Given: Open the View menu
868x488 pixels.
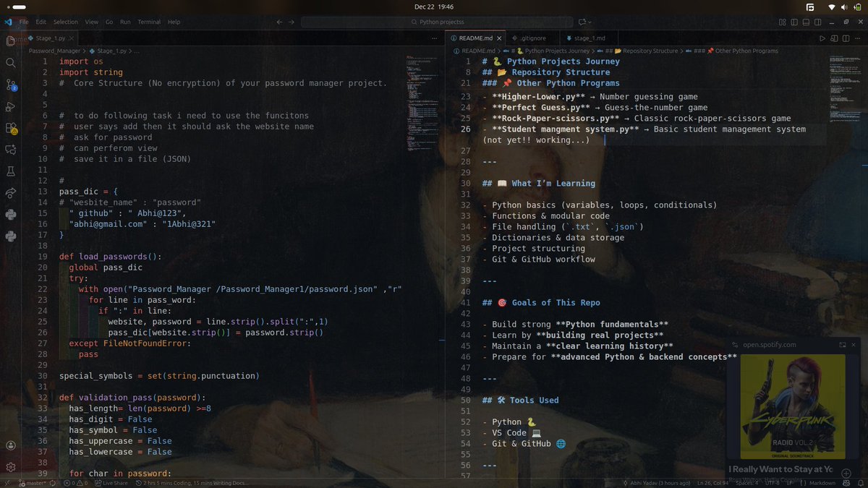Looking at the screenshot, I should pos(92,22).
